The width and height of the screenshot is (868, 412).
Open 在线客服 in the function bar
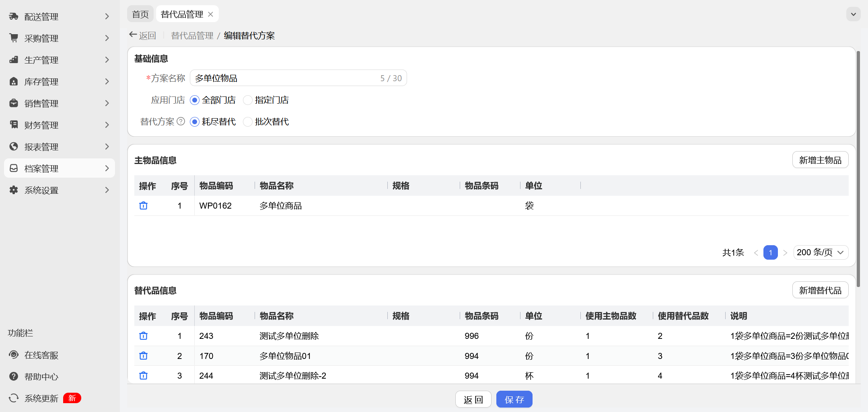click(41, 355)
